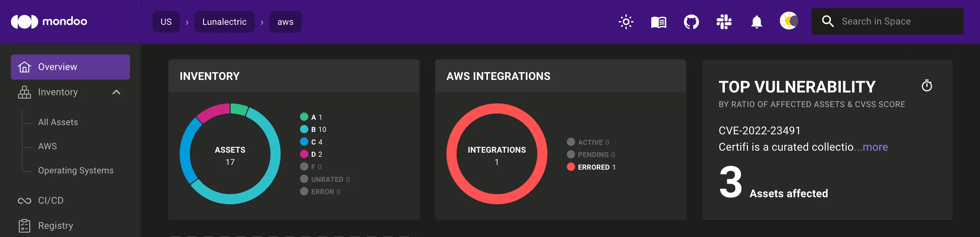The image size is (980, 237).
Task: Click the Inventory sidebar icon
Action: [x=24, y=92]
